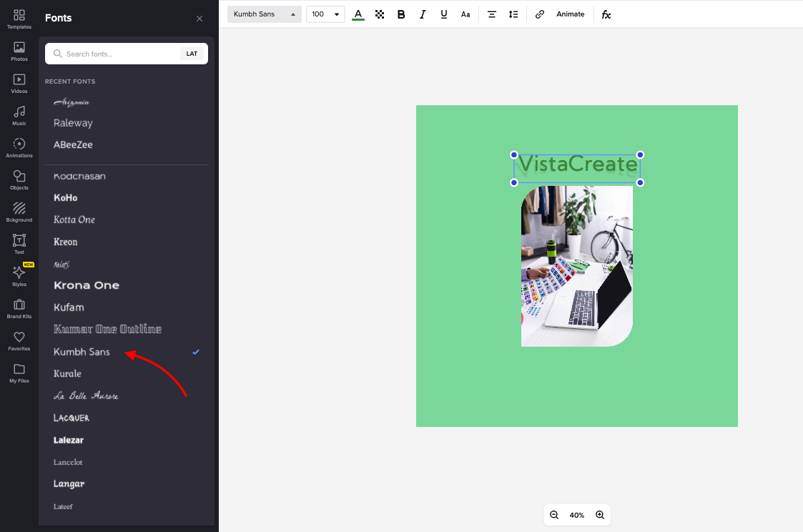Click the 40% zoom level value

point(576,515)
